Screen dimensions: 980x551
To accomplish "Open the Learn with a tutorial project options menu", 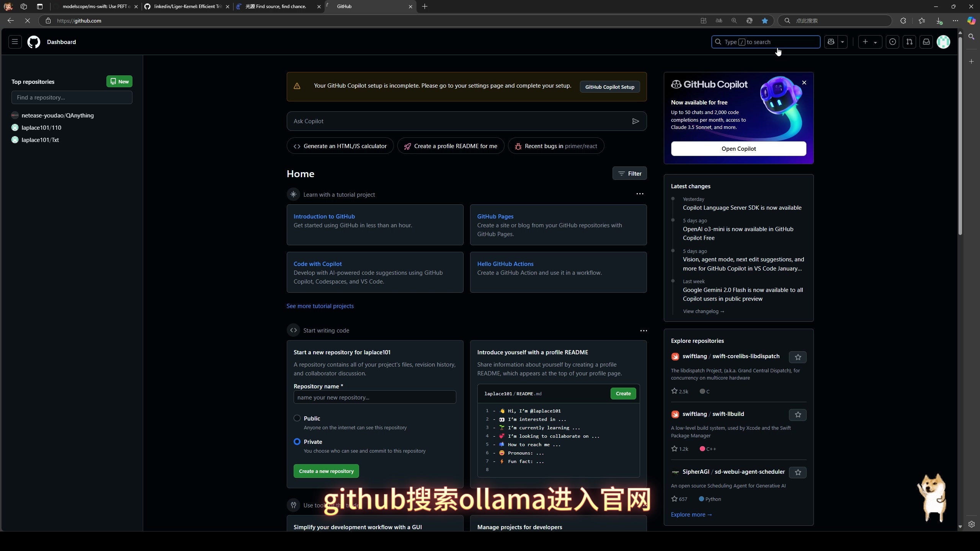I will [x=640, y=194].
